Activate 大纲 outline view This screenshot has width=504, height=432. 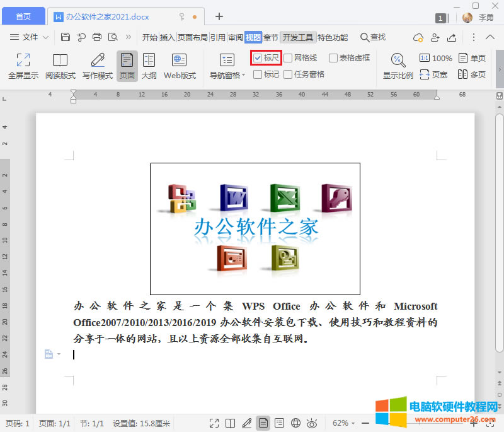(149, 66)
